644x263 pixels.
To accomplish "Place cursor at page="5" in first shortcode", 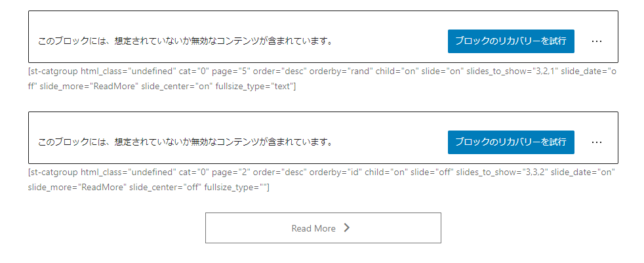I will [231, 71].
